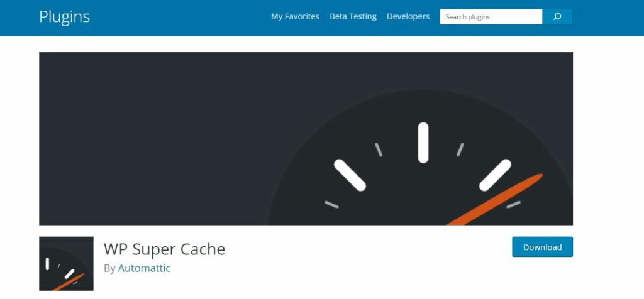
Task: Open the WP Super Cache banner image
Action: coord(306,139)
